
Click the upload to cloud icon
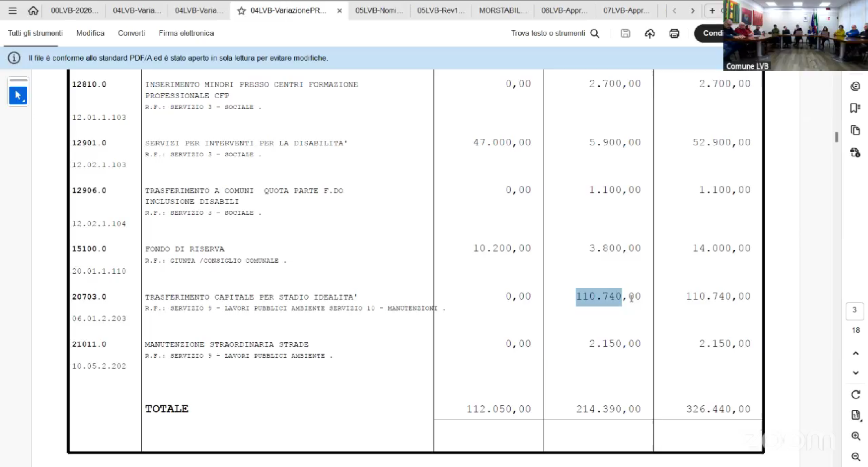pos(650,33)
